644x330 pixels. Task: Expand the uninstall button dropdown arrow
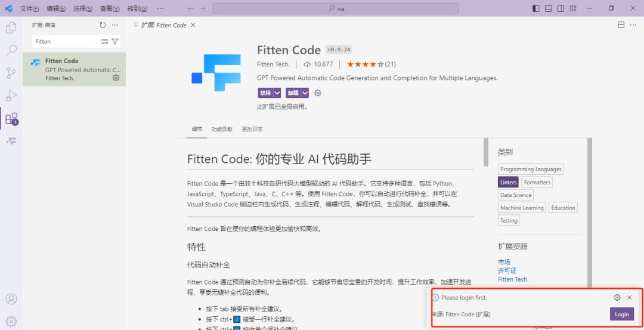coord(305,93)
